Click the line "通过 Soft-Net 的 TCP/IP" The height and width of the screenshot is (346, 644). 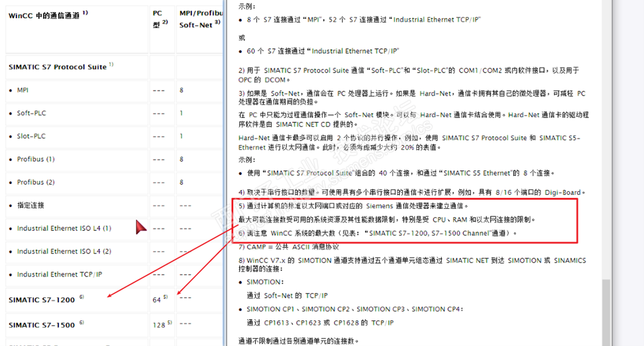tap(287, 295)
